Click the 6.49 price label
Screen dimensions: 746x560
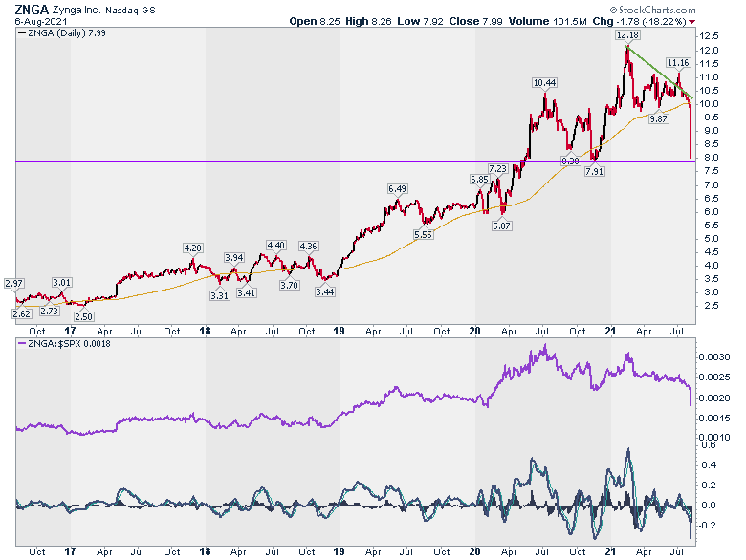pos(397,188)
